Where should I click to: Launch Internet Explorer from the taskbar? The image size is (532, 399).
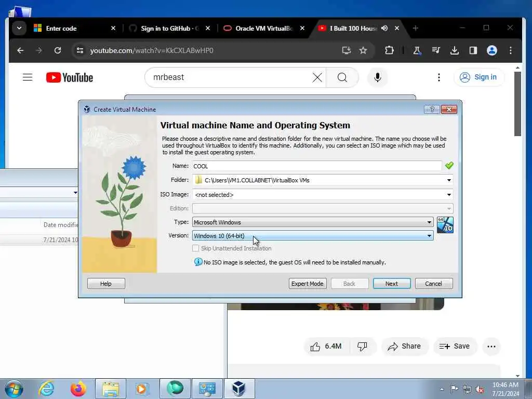tap(46, 389)
